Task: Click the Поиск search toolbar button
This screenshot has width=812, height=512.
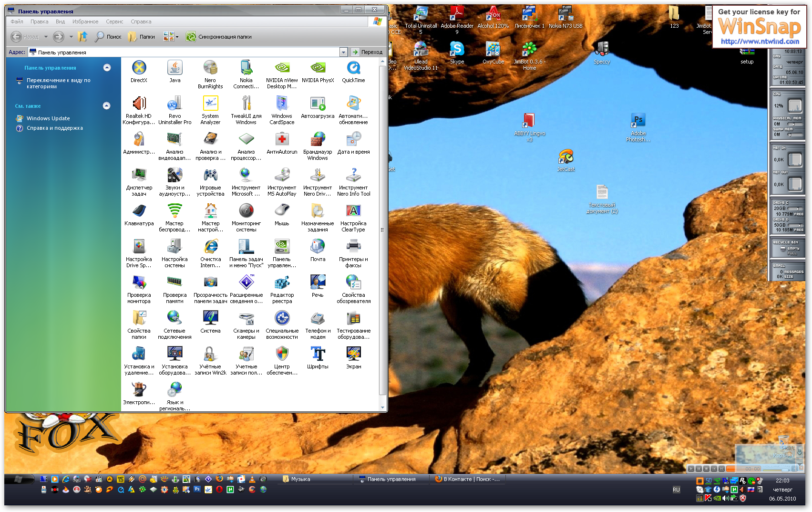Action: tap(108, 37)
